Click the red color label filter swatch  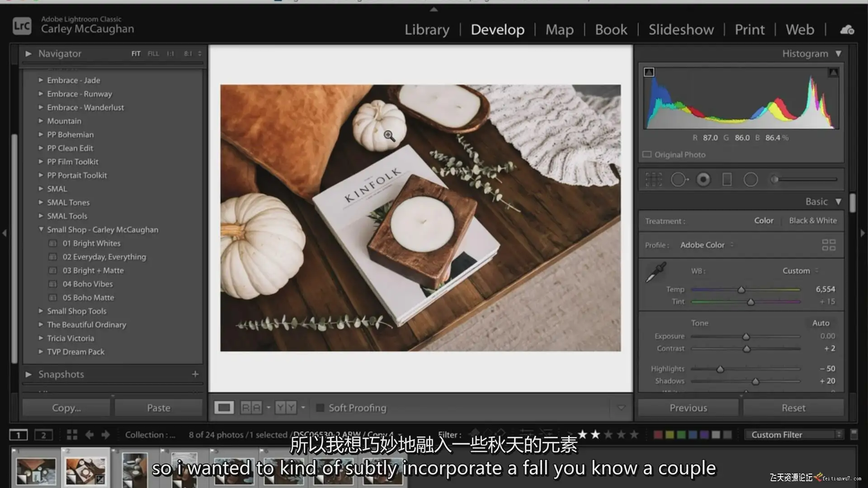(658, 435)
